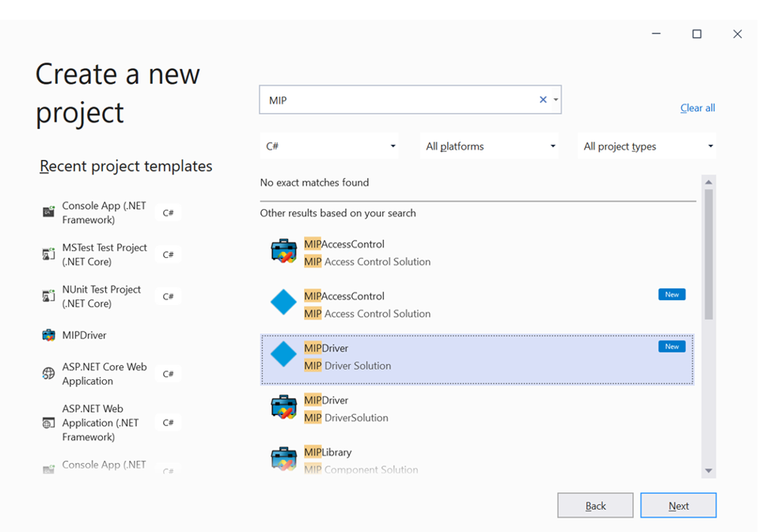Select MIPDriver with MIP DriverSolution description
This screenshot has width=759, height=532.
click(477, 408)
